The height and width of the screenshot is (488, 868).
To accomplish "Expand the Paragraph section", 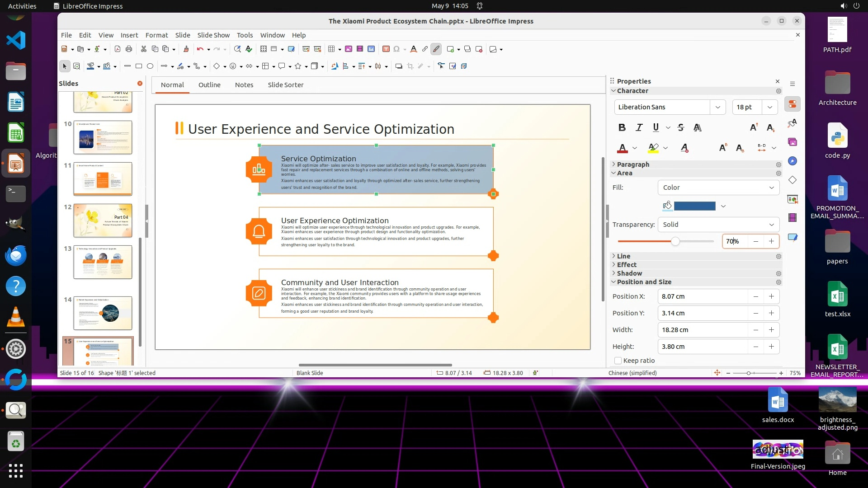I will click(632, 164).
